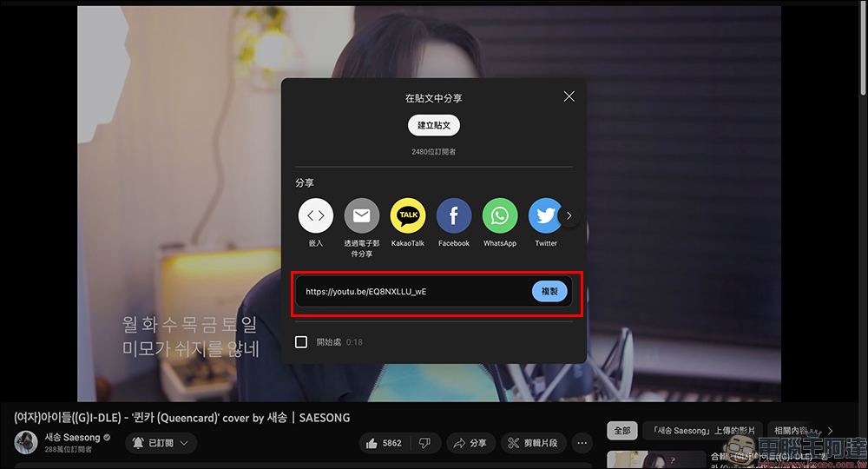
Task: Share via email icon
Action: (361, 215)
